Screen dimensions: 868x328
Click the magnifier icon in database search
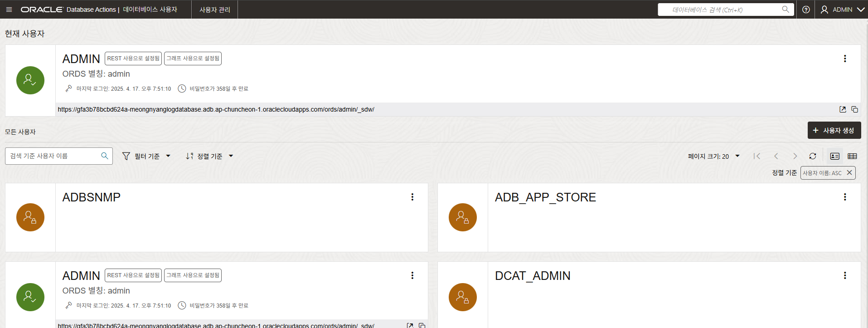coord(786,9)
